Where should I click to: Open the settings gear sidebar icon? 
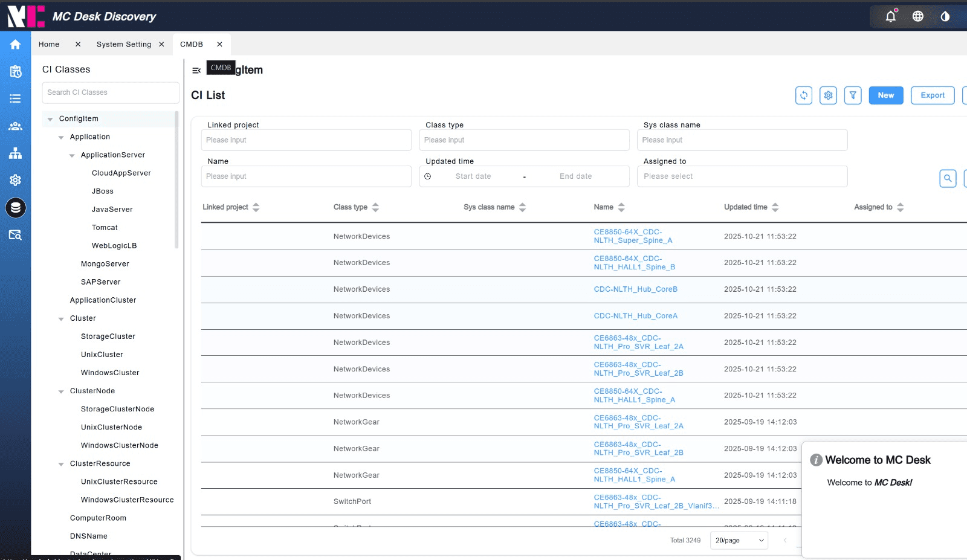pyautogui.click(x=16, y=180)
